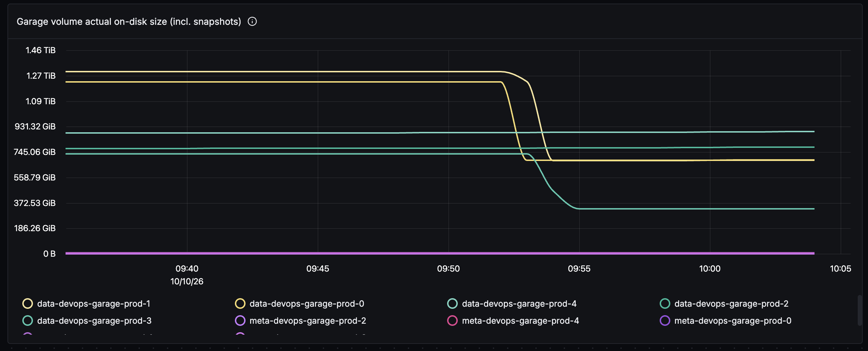The height and width of the screenshot is (351, 868).
Task: Click the 931.32 GiB y-axis label
Action: click(x=35, y=127)
